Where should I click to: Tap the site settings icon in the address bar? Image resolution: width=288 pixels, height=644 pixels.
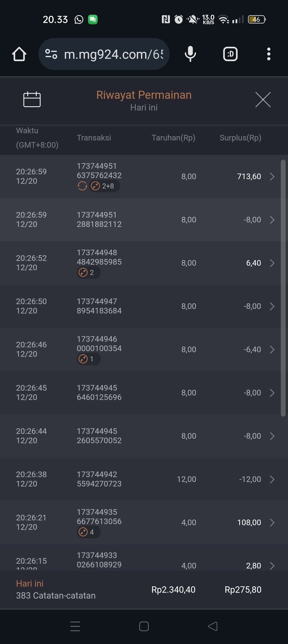click(x=51, y=54)
